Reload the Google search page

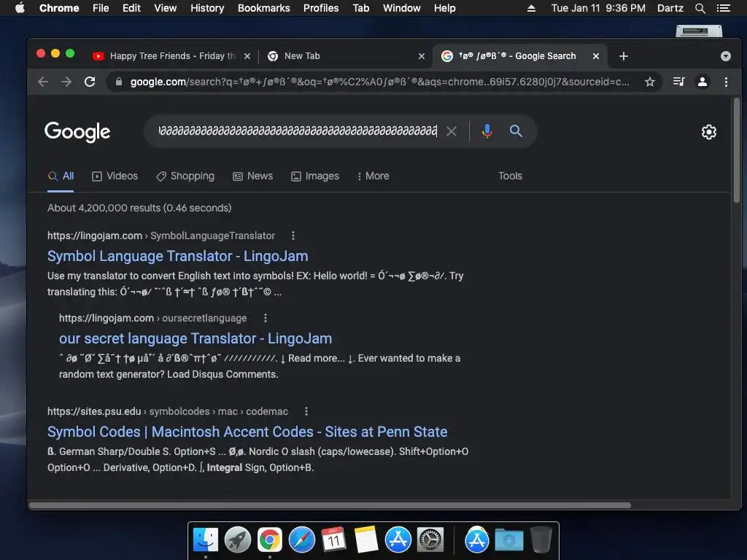90,82
